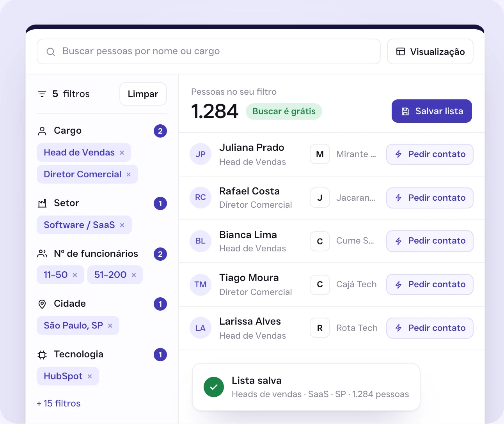The image size is (504, 424).
Task: Select the Cajá Tech company name
Action: [x=357, y=284]
